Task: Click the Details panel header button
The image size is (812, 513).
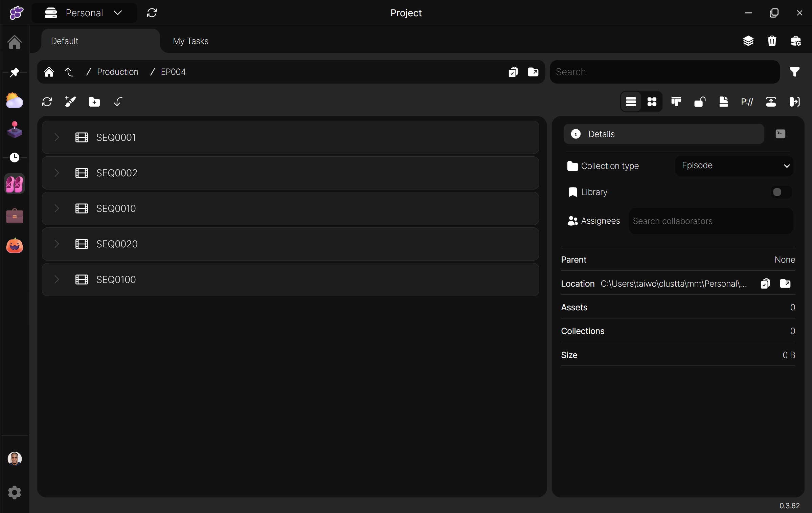Action: (663, 134)
